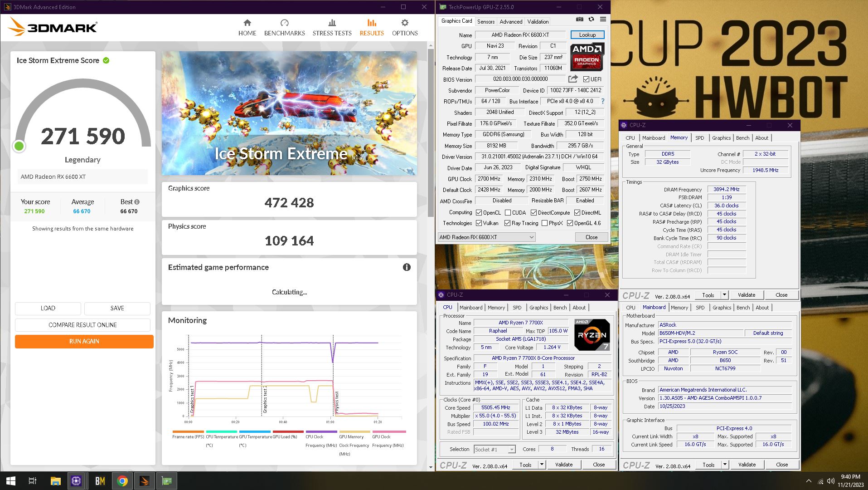Switch to 3DMark via its taskbar icon
The width and height of the screenshot is (868, 490).
tap(145, 481)
